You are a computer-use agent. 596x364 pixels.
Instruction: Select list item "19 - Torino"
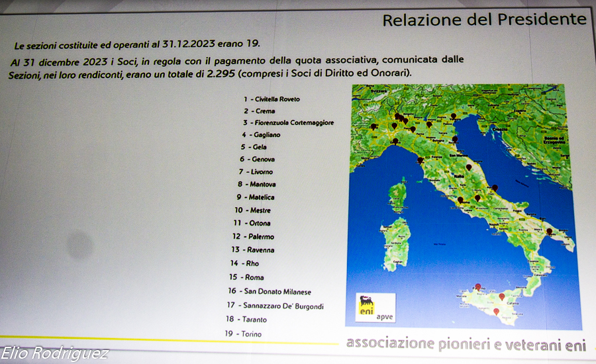coord(243,334)
